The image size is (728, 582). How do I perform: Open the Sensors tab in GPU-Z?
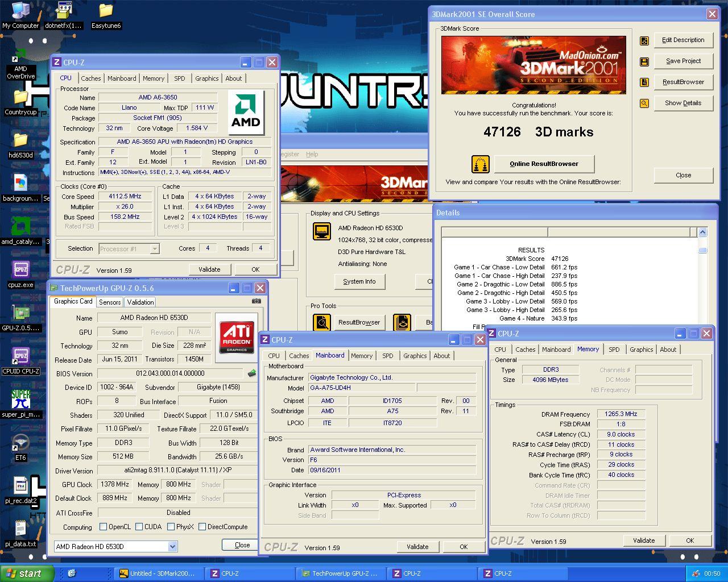110,302
